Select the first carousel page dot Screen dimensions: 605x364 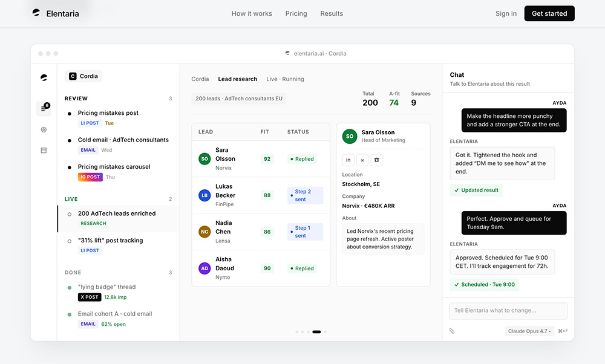tap(296, 332)
